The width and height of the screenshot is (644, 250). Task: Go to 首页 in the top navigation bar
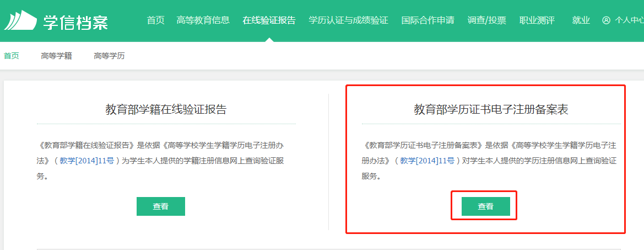155,20
